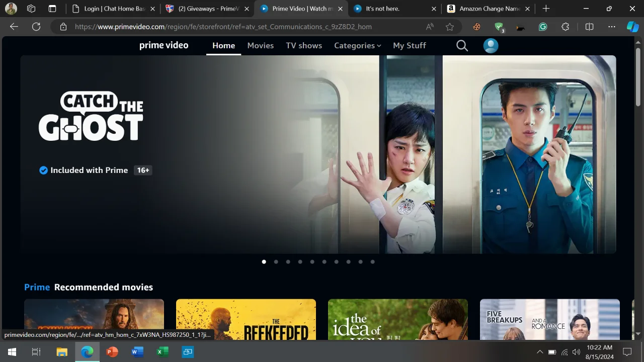Image resolution: width=644 pixels, height=362 pixels.
Task: Open Word from taskbar
Action: tap(137, 352)
